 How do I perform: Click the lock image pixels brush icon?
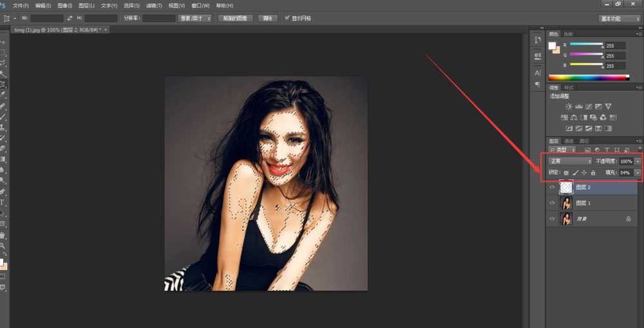(575, 173)
